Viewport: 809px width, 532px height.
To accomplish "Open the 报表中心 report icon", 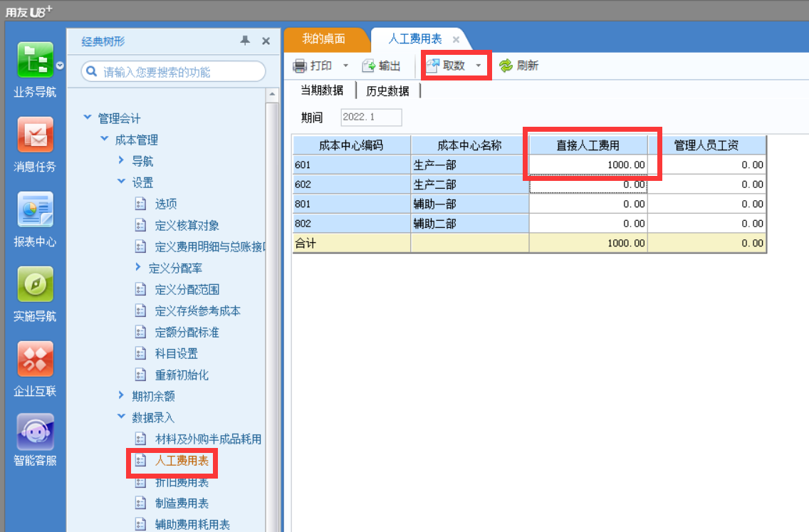I will click(x=35, y=209).
